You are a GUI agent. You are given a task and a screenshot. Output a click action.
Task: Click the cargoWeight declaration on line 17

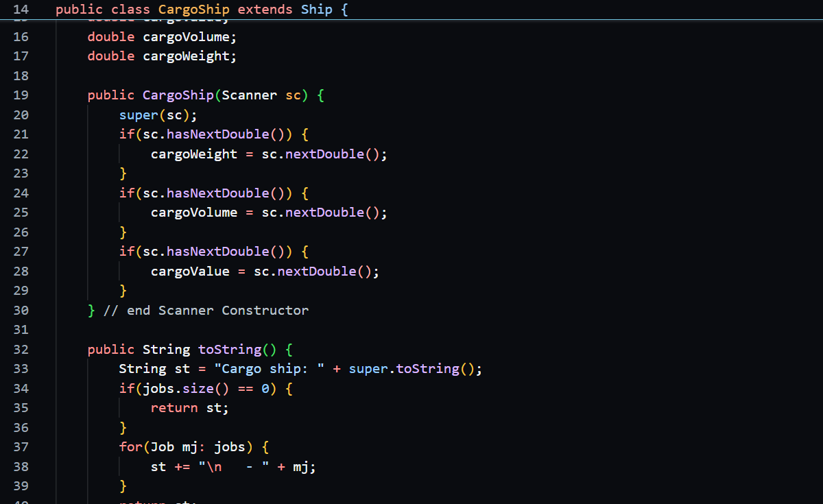coord(189,56)
